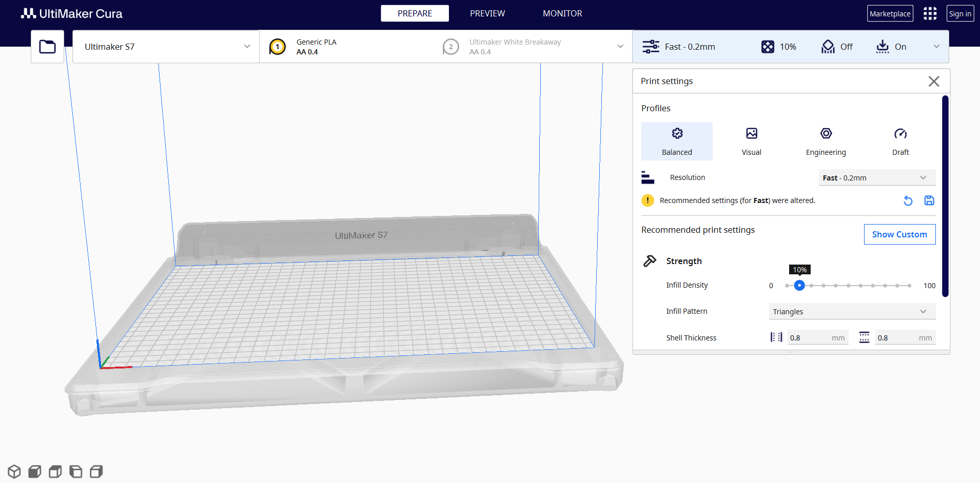
Task: Close the Print settings panel
Action: [934, 81]
